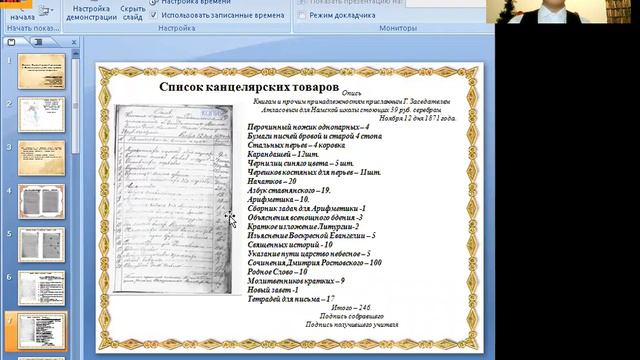Select slide 2 thumbnail
Image resolution: width=640 pixels, height=360 pixels.
click(41, 114)
